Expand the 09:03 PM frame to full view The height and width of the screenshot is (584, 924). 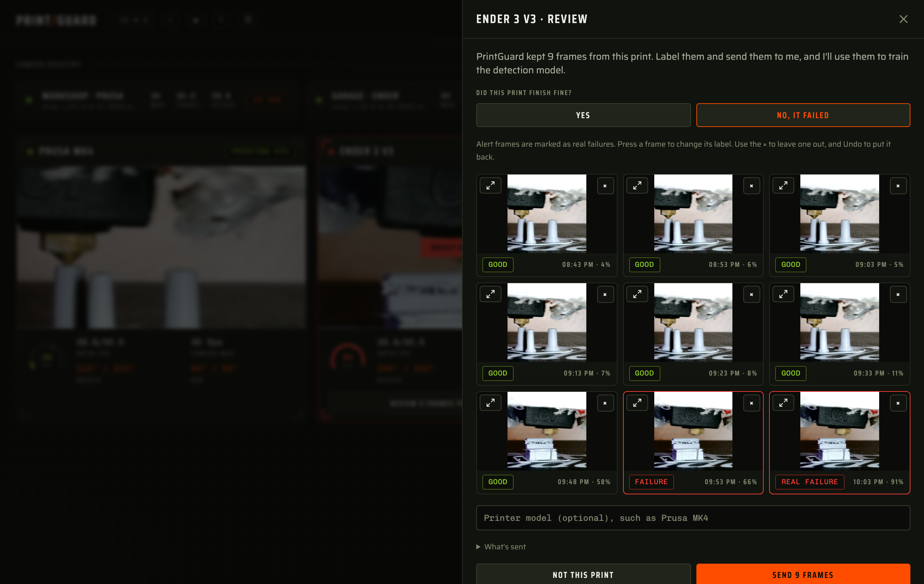click(x=783, y=186)
